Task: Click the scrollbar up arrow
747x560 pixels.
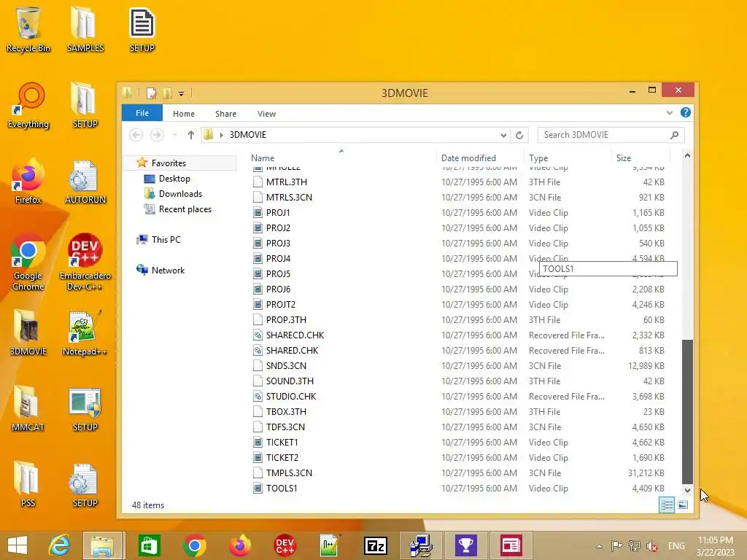Action: point(687,156)
